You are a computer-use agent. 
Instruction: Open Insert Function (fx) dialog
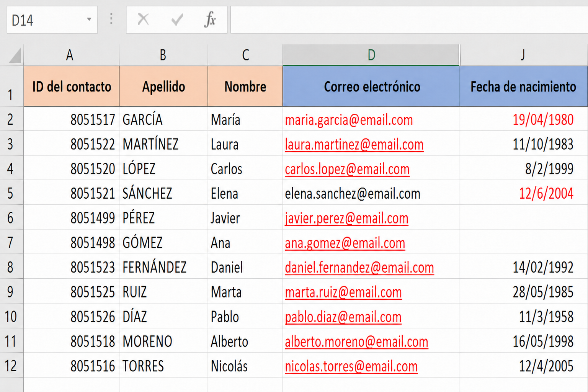point(210,19)
